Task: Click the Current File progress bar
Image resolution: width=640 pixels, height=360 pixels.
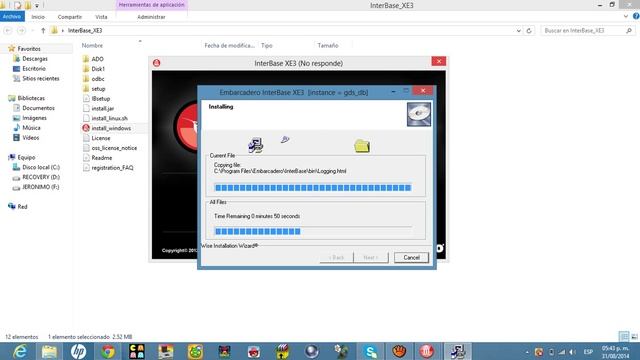Action: pos(313,188)
